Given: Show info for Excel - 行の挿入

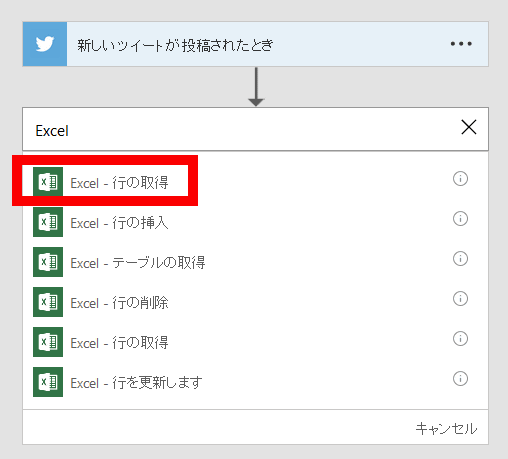Looking at the screenshot, I should click(x=460, y=219).
